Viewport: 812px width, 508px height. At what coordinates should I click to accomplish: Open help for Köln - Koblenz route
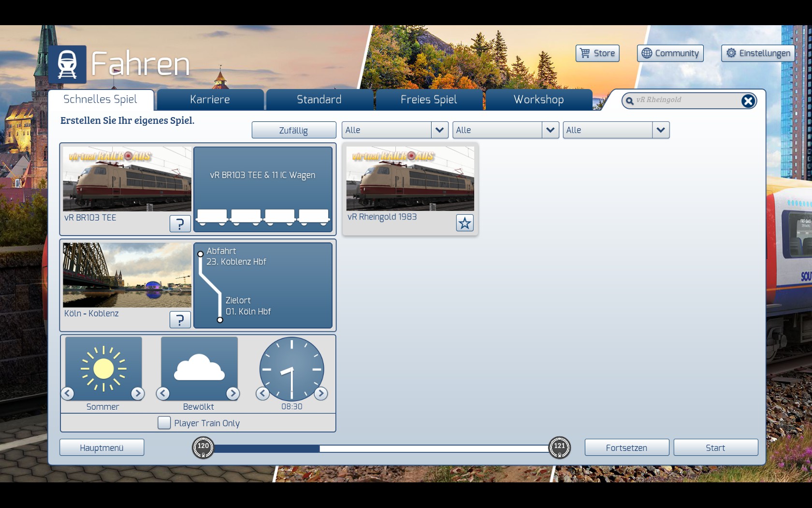[180, 319]
